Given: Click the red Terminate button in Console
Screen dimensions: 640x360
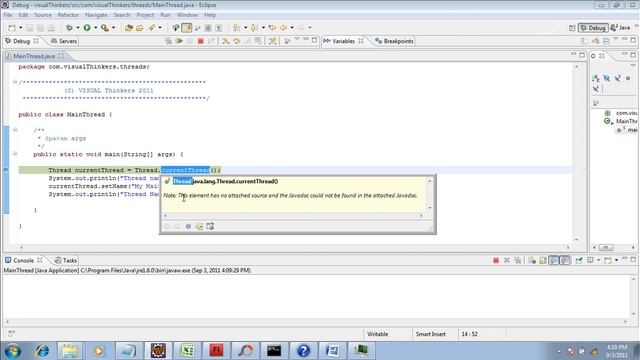Looking at the screenshot, I should pyautogui.click(x=496, y=260).
